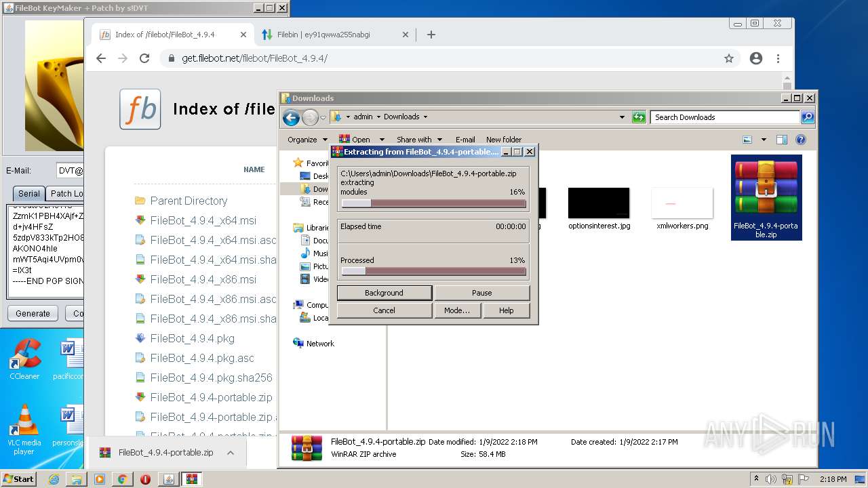
Task: Show hidden system tray icons
Action: [756, 479]
